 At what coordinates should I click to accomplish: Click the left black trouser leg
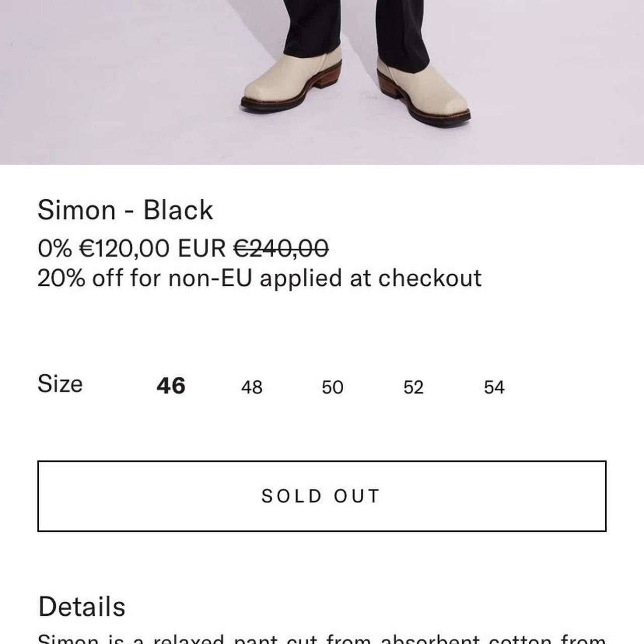[305, 25]
